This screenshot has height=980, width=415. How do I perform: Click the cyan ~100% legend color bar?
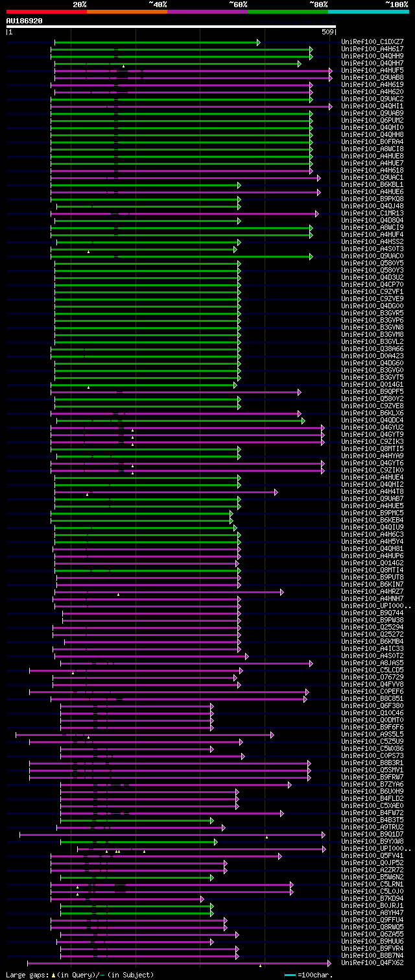(368, 12)
